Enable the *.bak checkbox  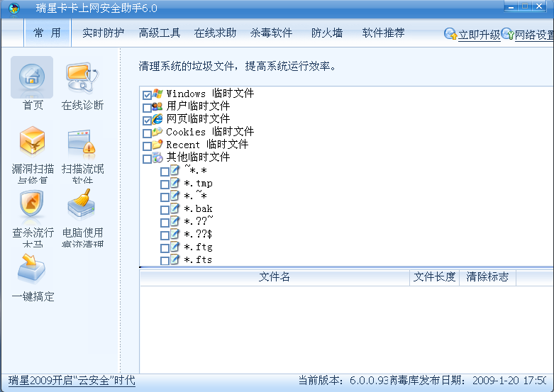point(165,210)
